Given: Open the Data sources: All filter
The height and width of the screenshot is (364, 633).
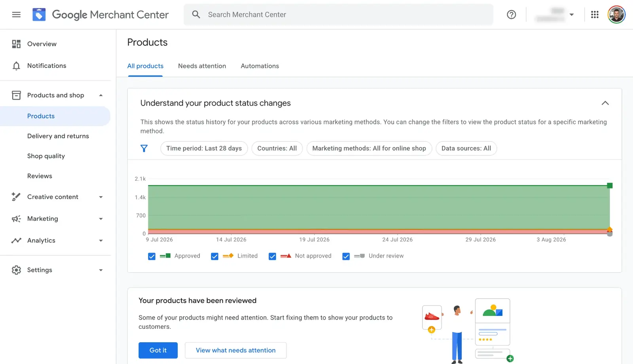Looking at the screenshot, I should pyautogui.click(x=466, y=148).
